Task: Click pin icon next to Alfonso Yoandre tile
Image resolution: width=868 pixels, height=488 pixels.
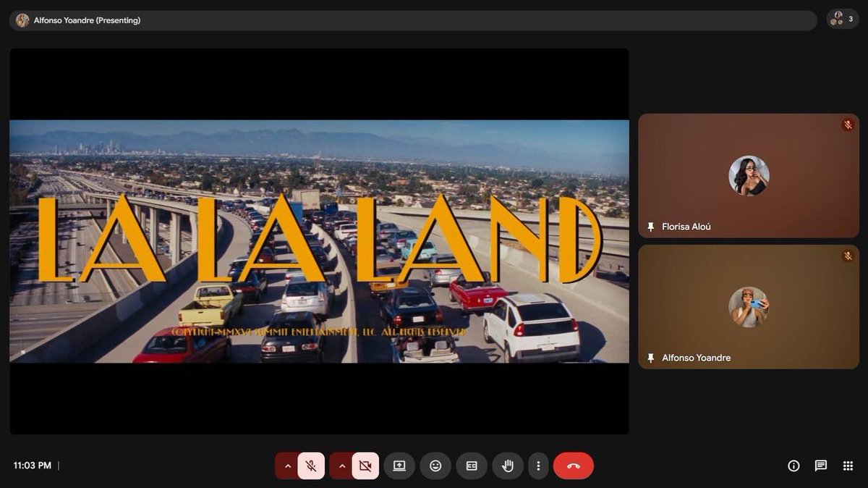Action: (650, 358)
